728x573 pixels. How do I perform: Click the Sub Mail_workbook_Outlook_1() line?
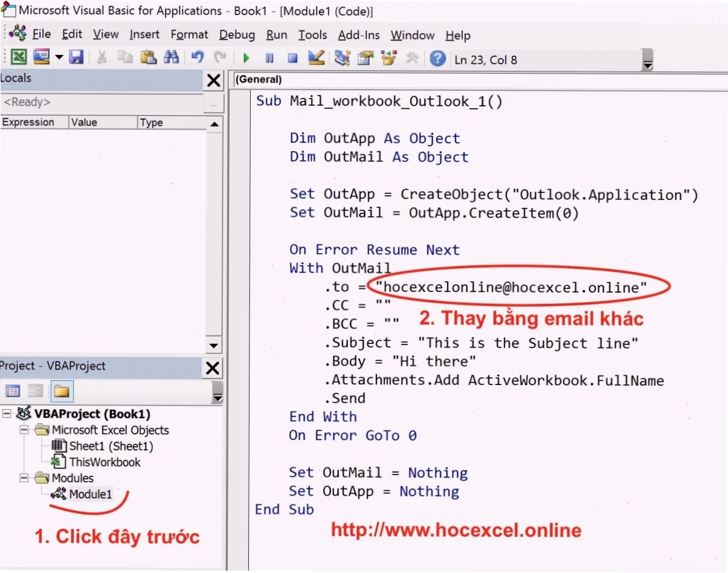click(x=379, y=101)
